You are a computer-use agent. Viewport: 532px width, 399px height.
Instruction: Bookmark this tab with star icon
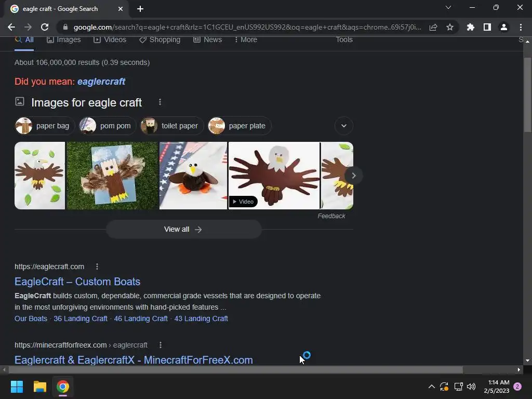(x=449, y=27)
